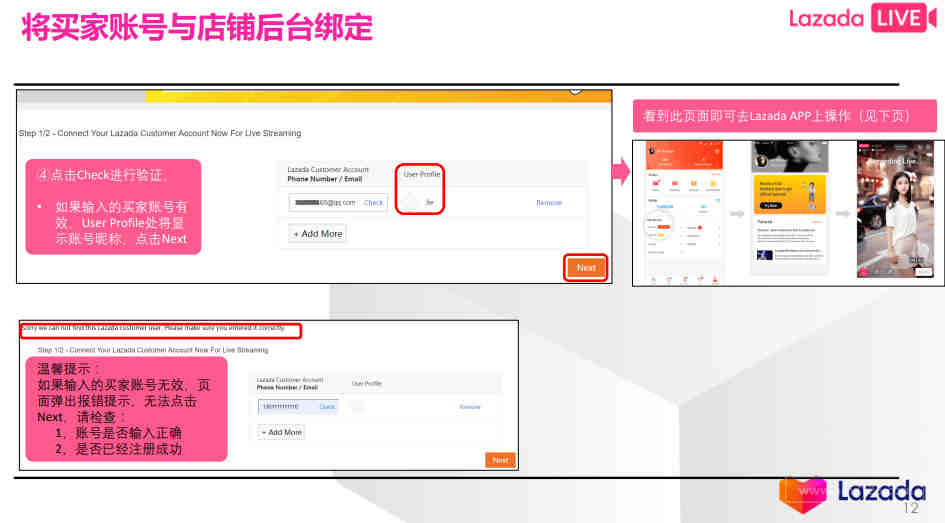
Task: Open the yellow banner phone screen thumbnail
Action: coord(790,208)
